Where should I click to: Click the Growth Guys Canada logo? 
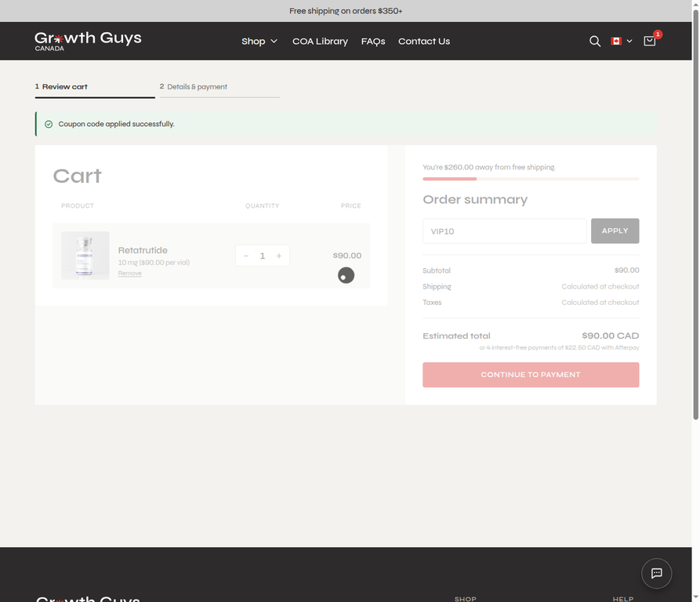(x=88, y=41)
